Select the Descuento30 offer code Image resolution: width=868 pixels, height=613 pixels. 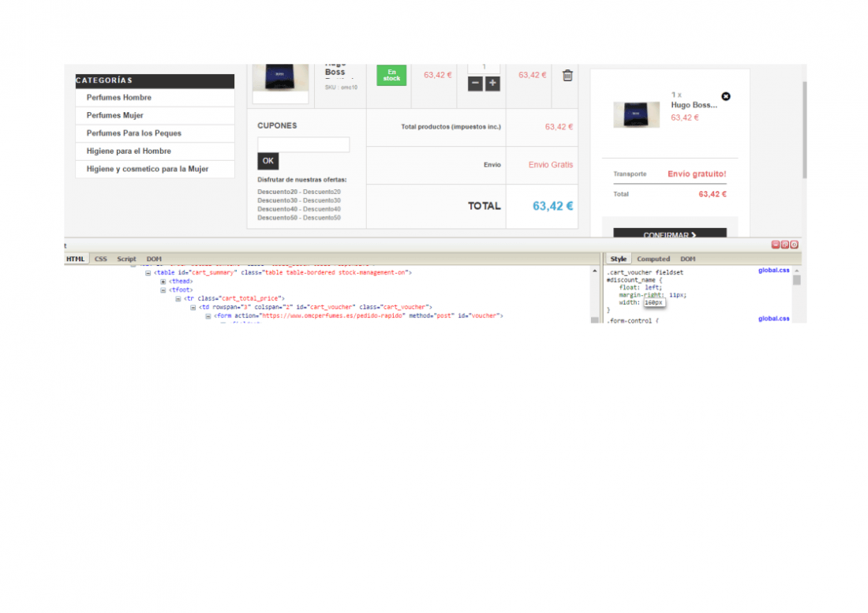[299, 200]
